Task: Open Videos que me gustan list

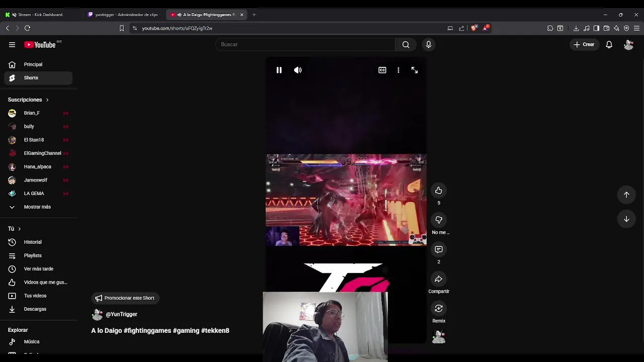Action: coord(38,282)
